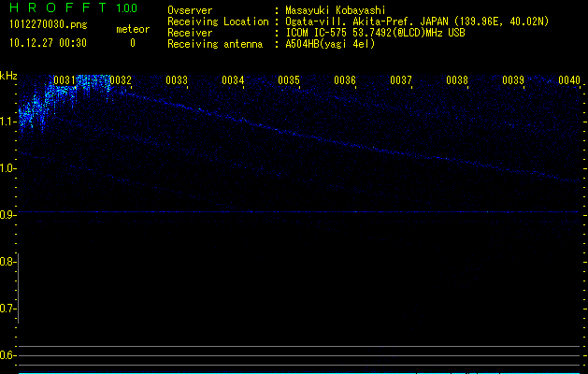Click the date stamp 10.12.27 00:30

tap(48, 43)
